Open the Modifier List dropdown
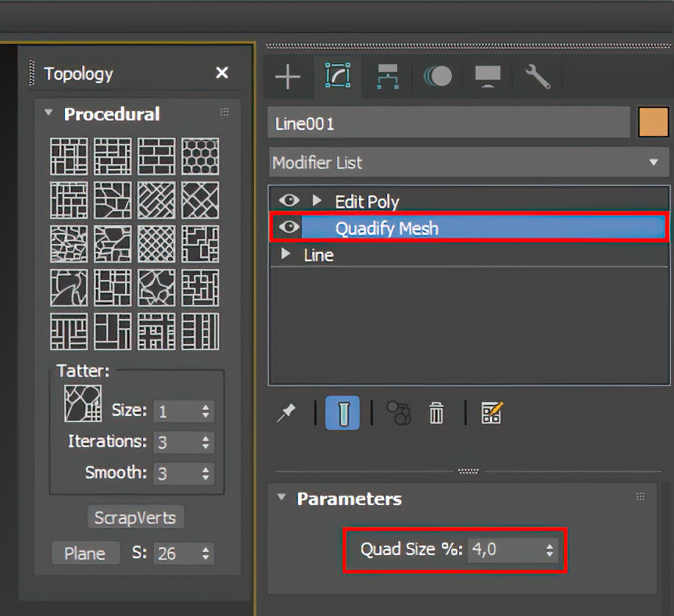674x616 pixels. [x=469, y=162]
